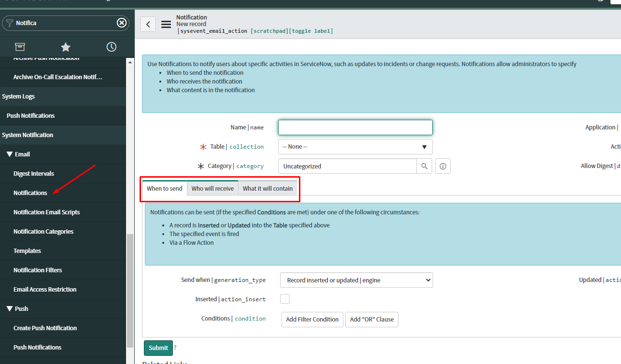Click inside the Name input field

355,127
